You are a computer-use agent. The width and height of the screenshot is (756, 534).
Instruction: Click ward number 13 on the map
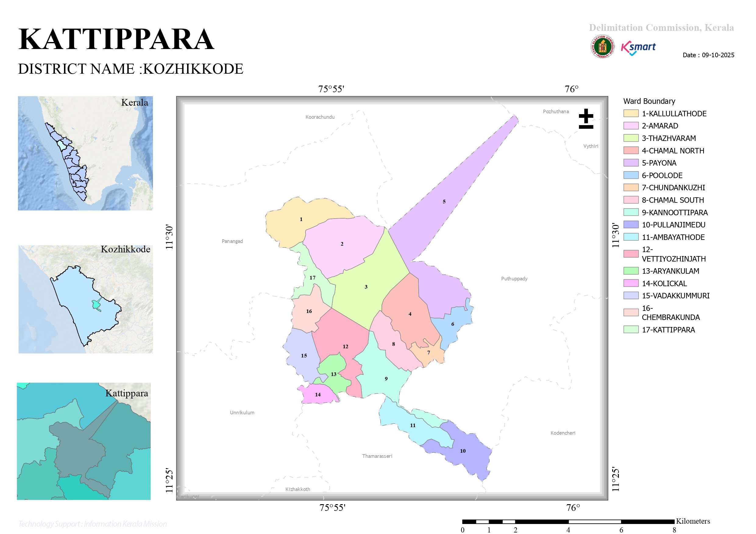(334, 374)
